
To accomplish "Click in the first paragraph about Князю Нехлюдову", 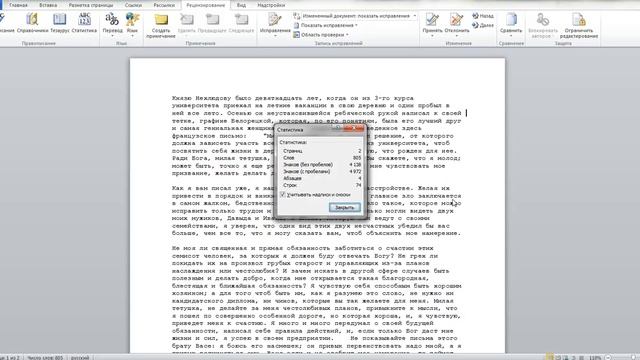I will click(x=317, y=136).
